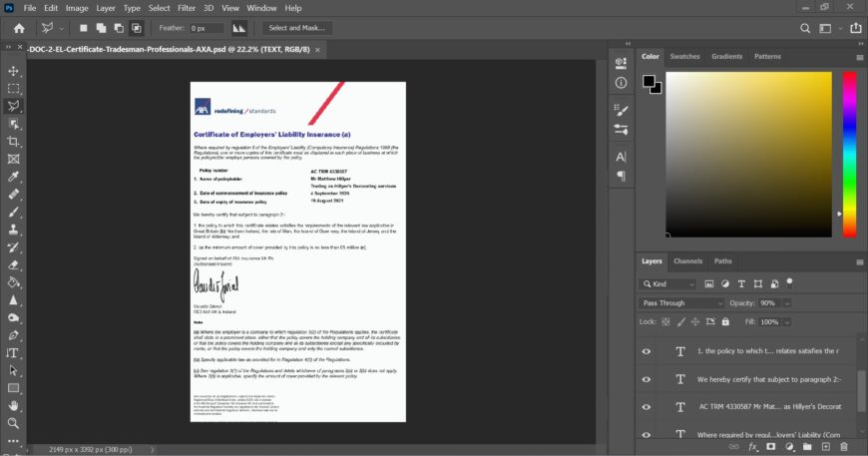Select the Move tool

pos(13,71)
